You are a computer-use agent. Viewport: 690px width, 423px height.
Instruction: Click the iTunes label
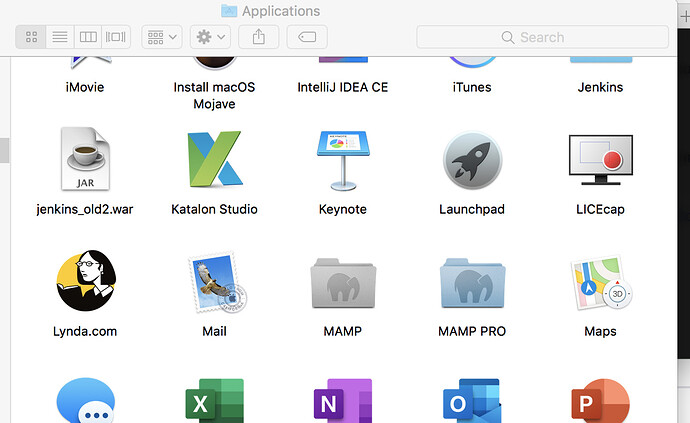point(472,87)
